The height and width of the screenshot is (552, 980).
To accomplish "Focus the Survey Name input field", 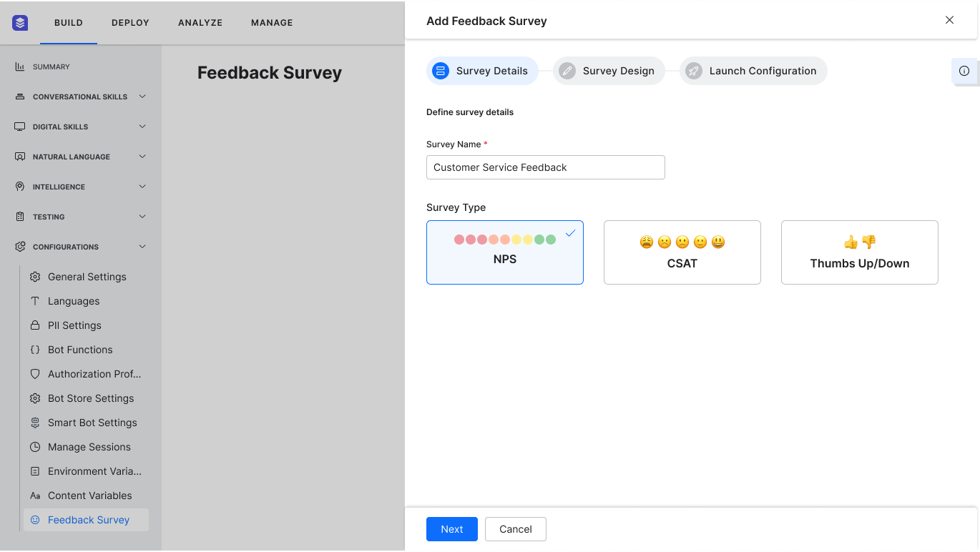I will click(545, 167).
